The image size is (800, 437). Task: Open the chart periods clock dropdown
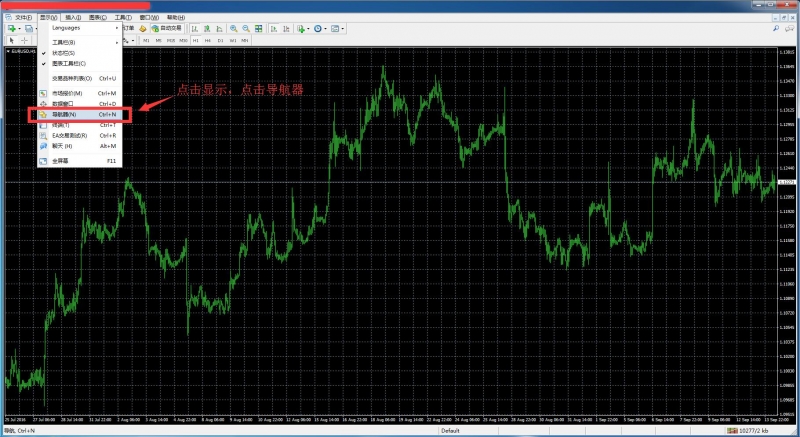point(320,28)
